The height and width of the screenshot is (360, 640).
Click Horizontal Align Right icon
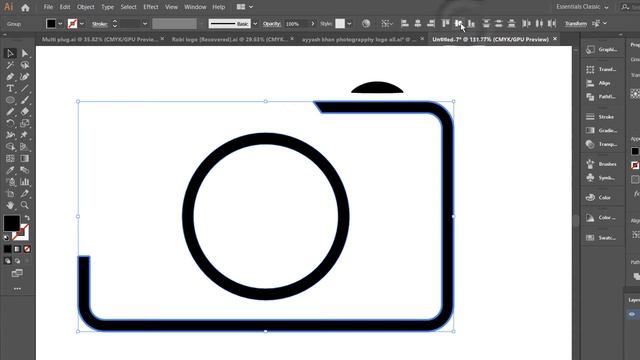(431, 24)
